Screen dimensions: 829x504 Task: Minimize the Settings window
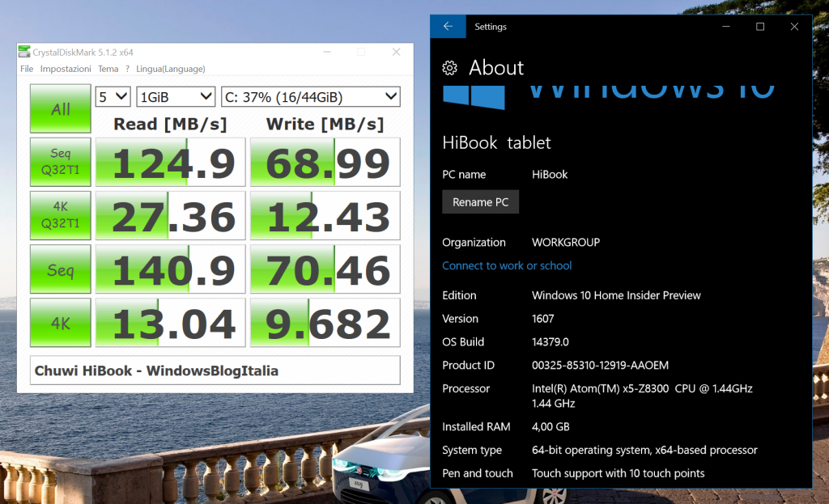(x=726, y=27)
